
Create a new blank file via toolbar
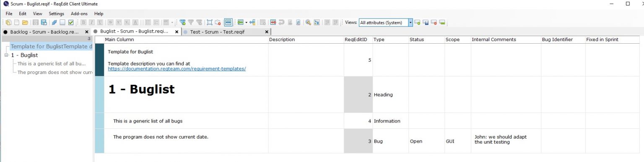click(x=17, y=23)
